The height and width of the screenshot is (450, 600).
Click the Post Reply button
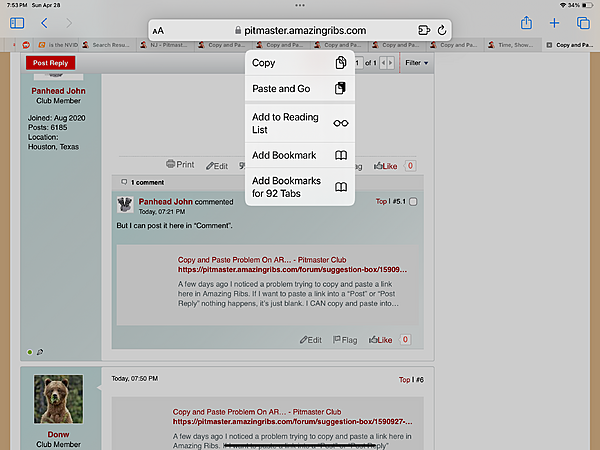51,63
